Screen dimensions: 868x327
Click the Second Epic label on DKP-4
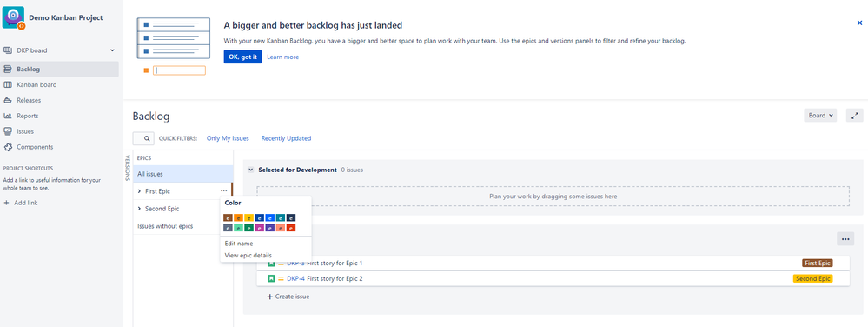coord(812,279)
